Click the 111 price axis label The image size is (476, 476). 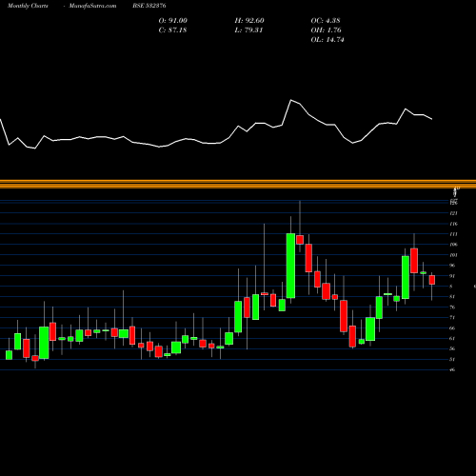(x=453, y=234)
